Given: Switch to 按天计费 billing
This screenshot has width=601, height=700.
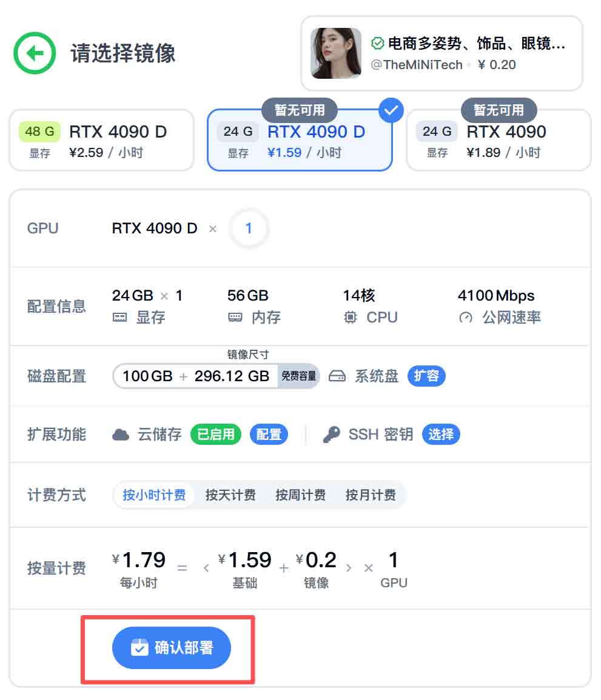Looking at the screenshot, I should tap(230, 495).
